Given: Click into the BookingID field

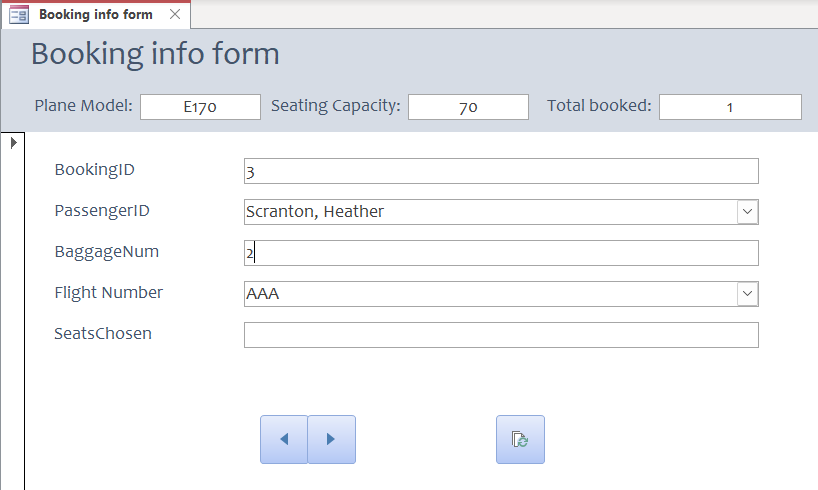Looking at the screenshot, I should pos(500,171).
